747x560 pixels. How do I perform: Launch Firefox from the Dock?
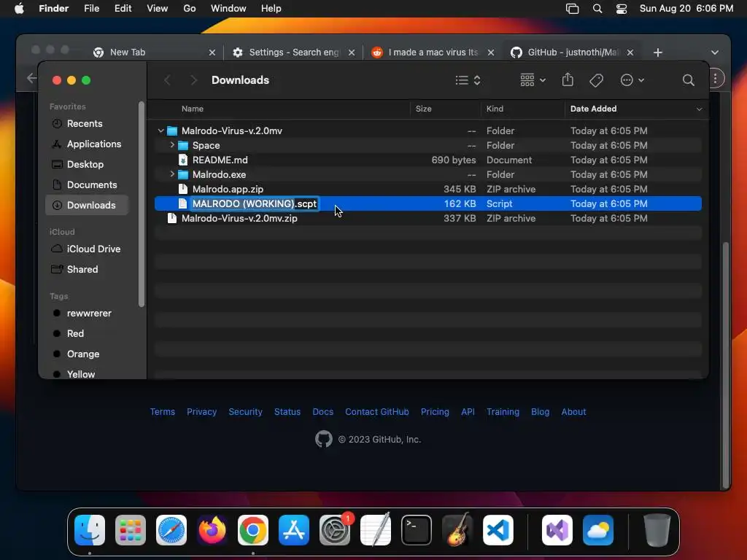(x=212, y=530)
